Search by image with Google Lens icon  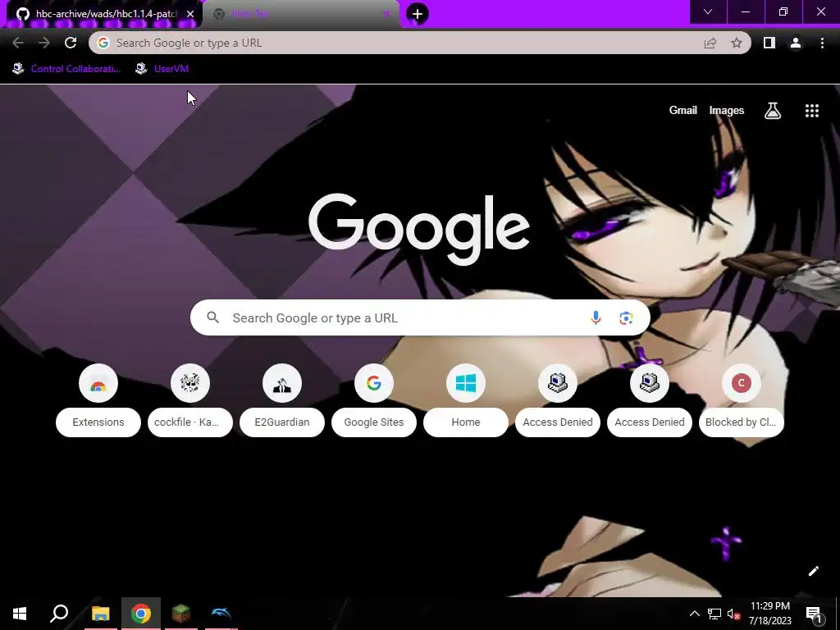(x=626, y=317)
